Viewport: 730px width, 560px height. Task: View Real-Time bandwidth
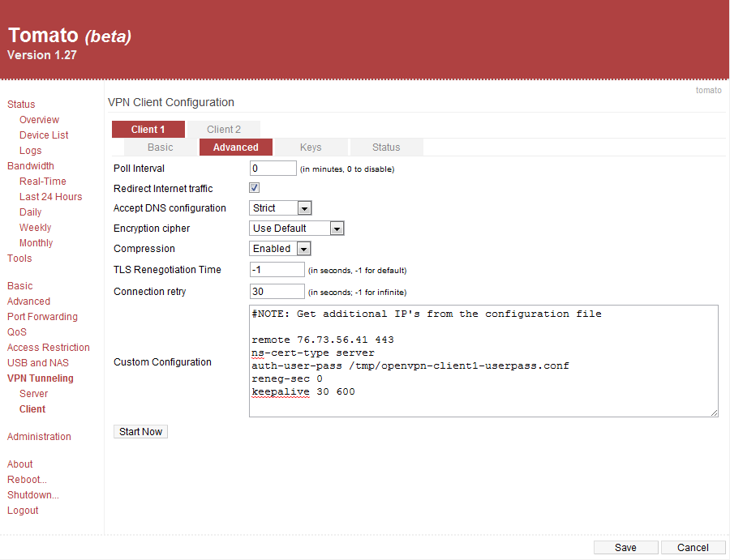(x=42, y=182)
